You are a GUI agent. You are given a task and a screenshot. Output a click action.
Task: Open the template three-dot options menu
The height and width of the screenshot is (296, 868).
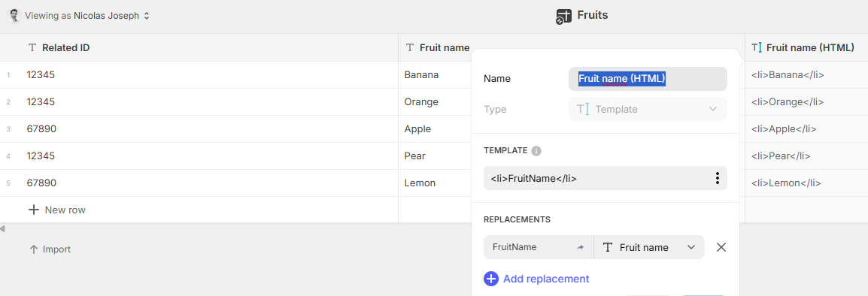pyautogui.click(x=717, y=178)
